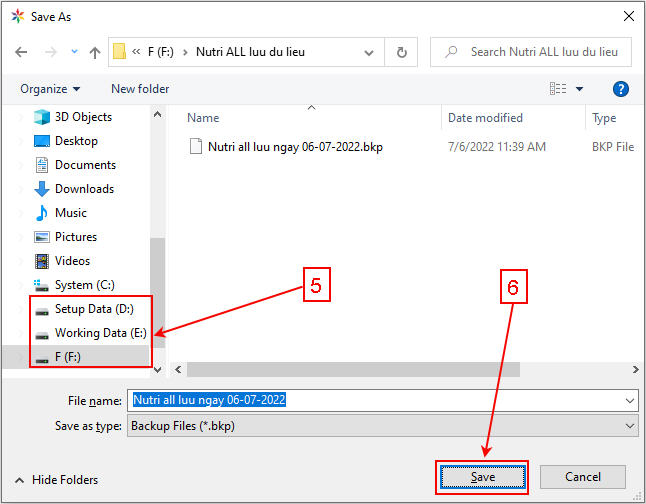
Task: Select the Nutri all luu ngay backup file
Action: [294, 147]
